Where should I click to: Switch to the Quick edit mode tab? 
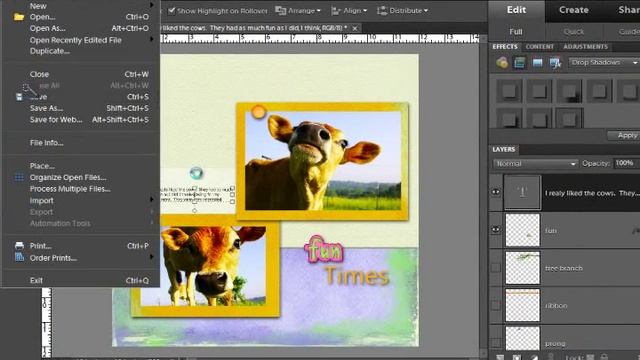tap(573, 31)
